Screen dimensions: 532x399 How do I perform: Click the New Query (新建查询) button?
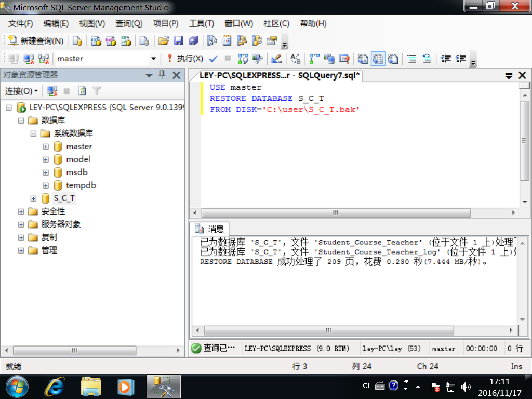(36, 41)
